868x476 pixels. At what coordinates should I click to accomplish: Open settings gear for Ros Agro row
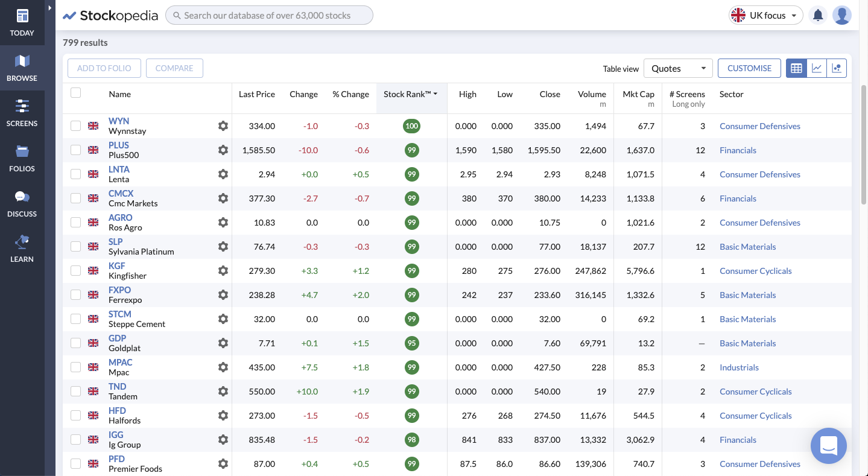coord(223,223)
